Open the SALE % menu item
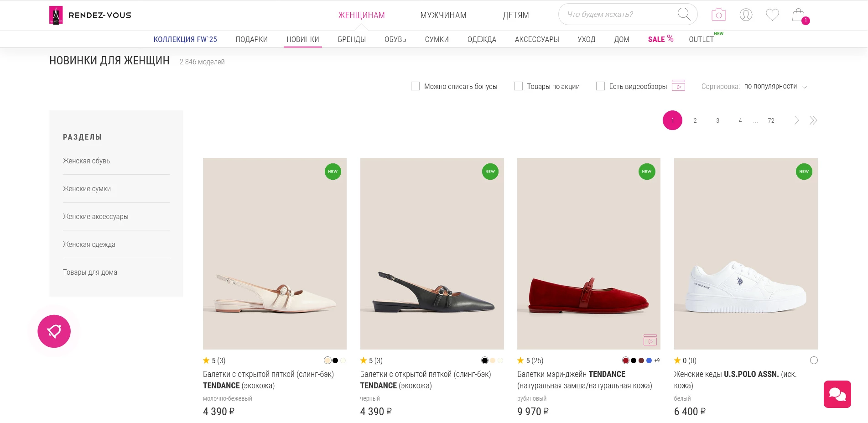This screenshot has height=423, width=868. point(660,39)
